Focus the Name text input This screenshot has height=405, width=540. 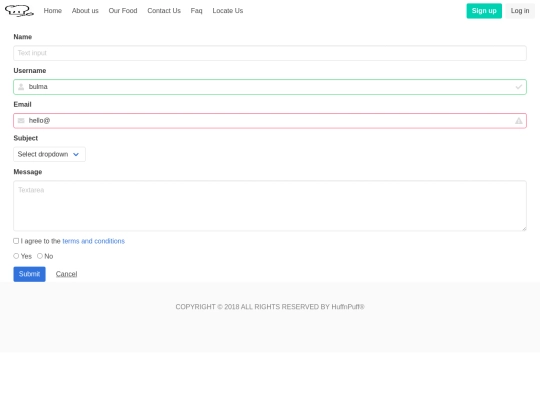coord(270,53)
